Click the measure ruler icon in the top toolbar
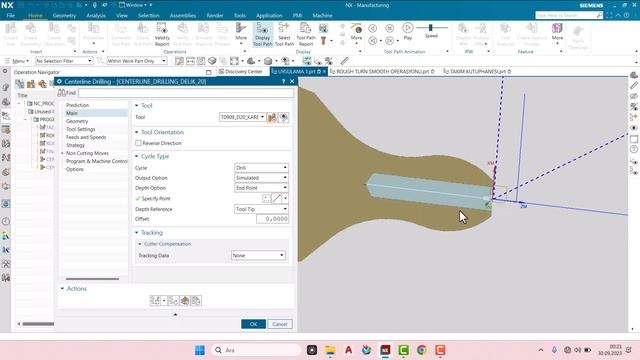The height and width of the screenshot is (360, 640). (x=345, y=61)
